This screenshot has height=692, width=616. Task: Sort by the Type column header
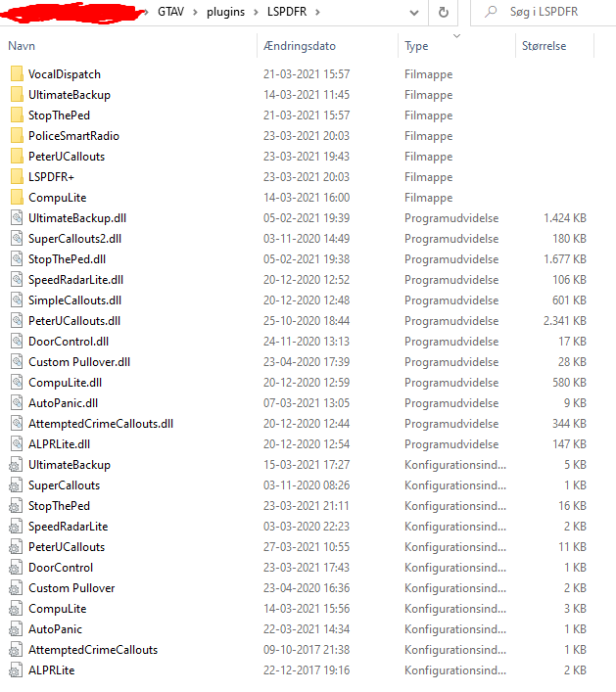point(416,46)
